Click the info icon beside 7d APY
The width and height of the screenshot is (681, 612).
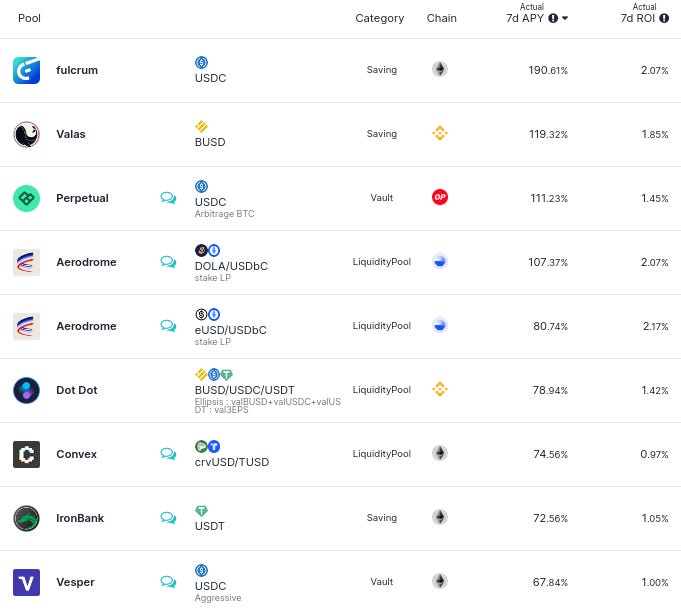tap(553, 18)
